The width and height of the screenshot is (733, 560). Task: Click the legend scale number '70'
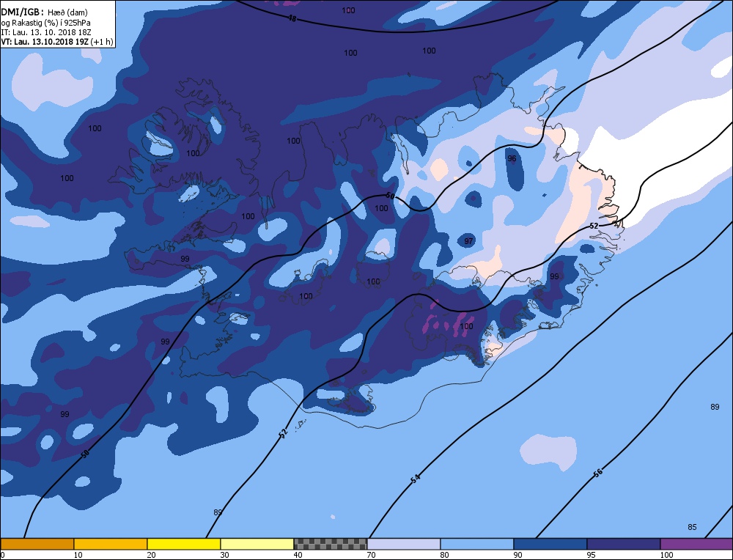[371, 555]
